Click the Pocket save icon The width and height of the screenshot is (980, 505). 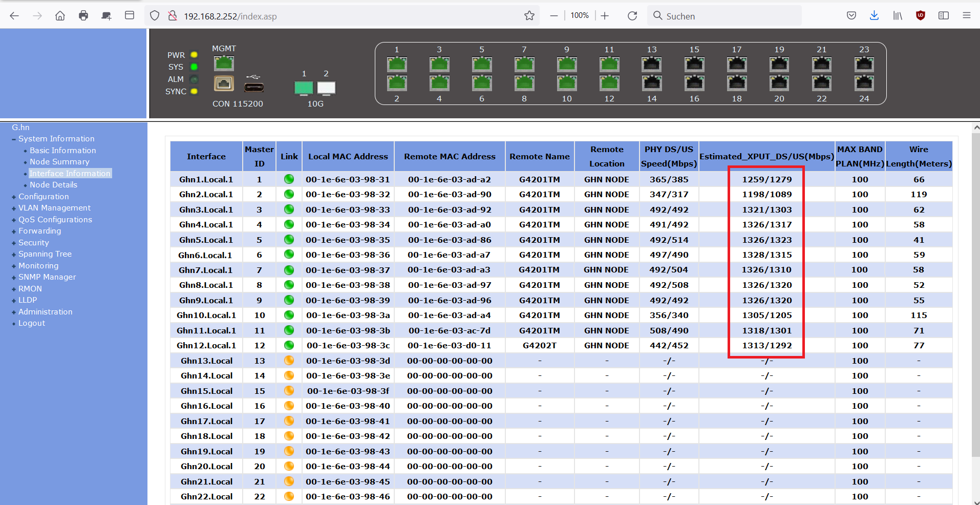point(851,16)
